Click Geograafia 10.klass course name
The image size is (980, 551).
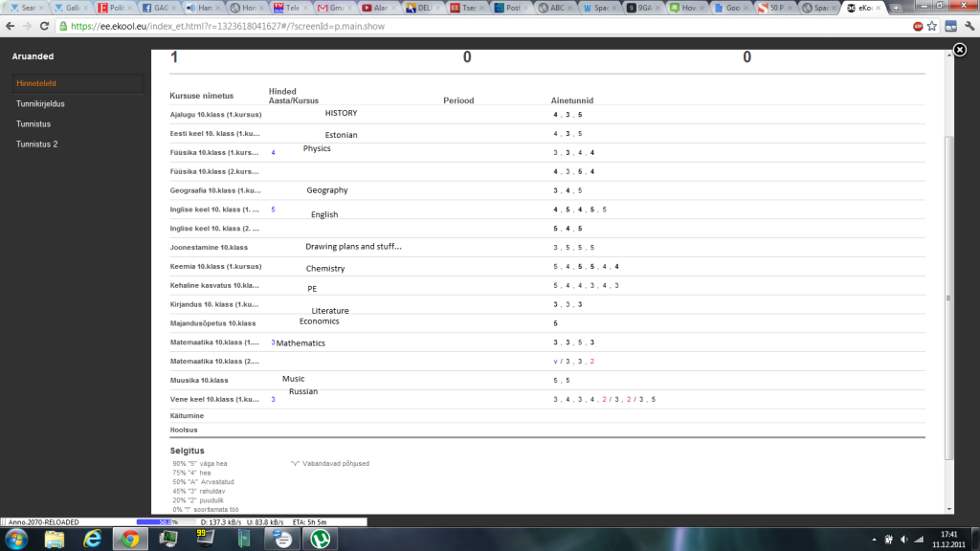(x=215, y=190)
